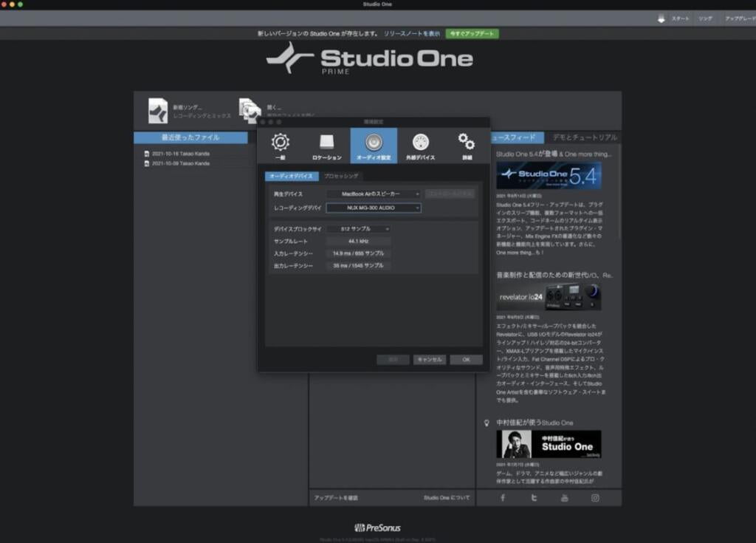Switch to the ニュースフィード tab
The height and width of the screenshot is (543, 756).
click(517, 137)
